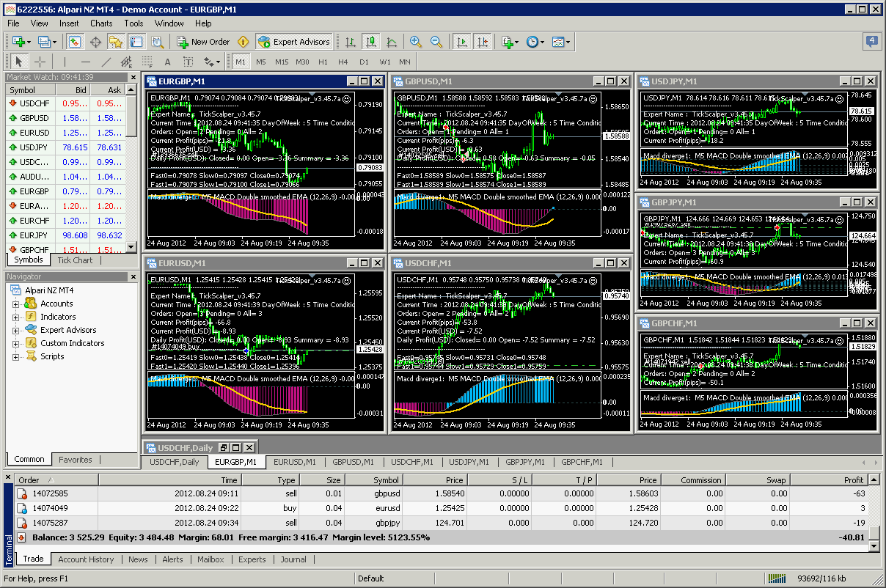
Task: Toggle the Market Watch window icon
Action: 76,42
